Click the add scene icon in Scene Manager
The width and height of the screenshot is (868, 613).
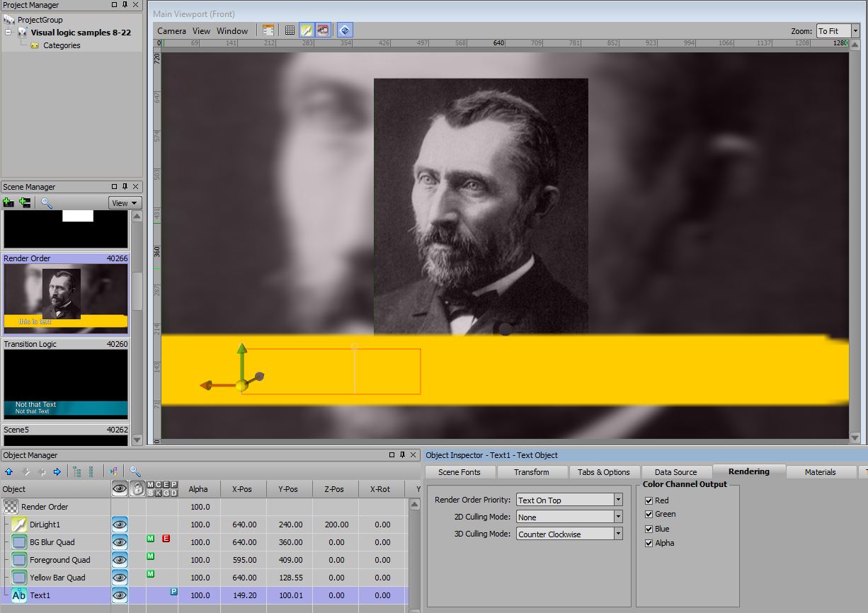click(x=8, y=203)
